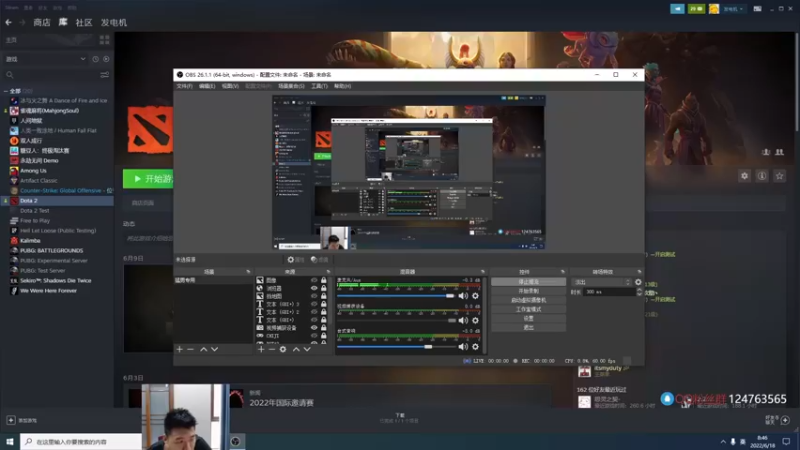Screen dimensions: 800x450
Task: Pop out the 混音器 dock panel
Action: [x=483, y=272]
